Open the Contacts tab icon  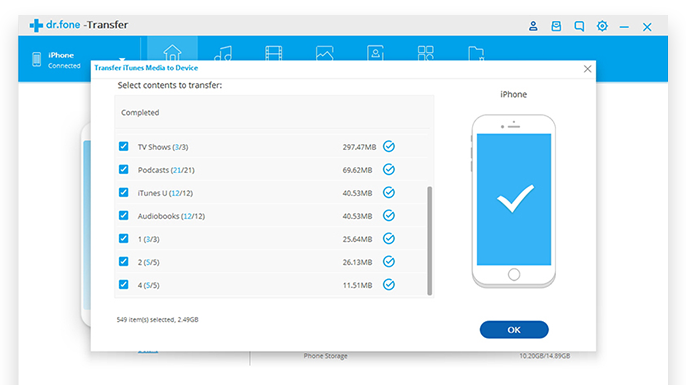pos(375,53)
